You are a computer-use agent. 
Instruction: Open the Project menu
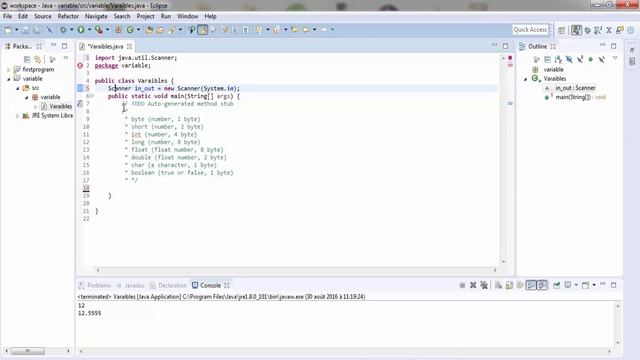click(x=145, y=16)
